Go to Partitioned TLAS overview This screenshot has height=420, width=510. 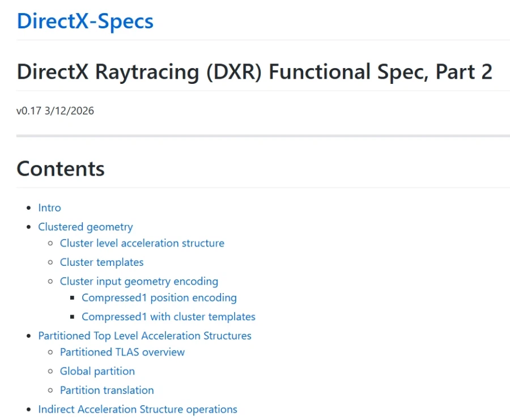point(122,352)
